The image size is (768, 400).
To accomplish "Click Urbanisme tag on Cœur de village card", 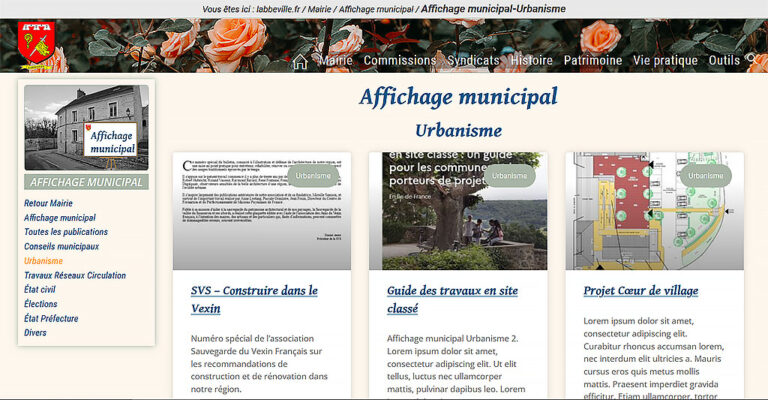I will (706, 176).
